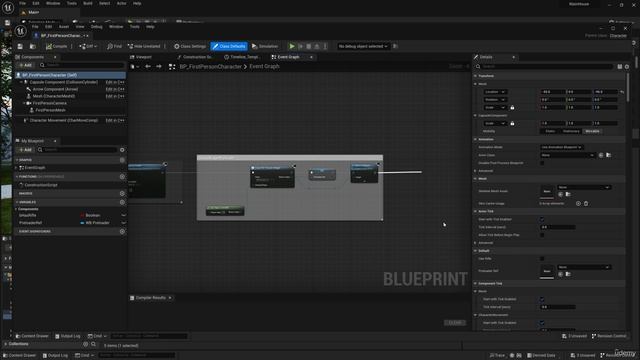The width and height of the screenshot is (640, 360).
Task: Open the File menu of blueprint editor
Action: (x=35, y=27)
